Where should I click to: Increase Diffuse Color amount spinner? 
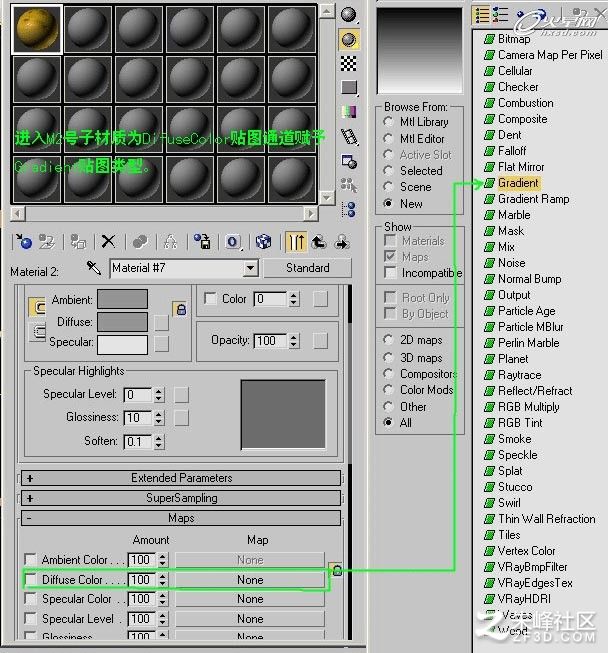click(x=162, y=576)
